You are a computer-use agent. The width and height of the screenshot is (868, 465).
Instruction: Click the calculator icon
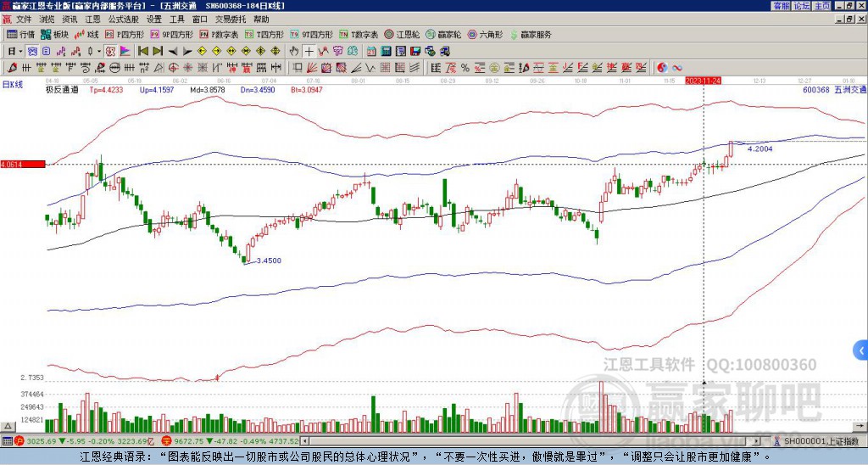386,52
